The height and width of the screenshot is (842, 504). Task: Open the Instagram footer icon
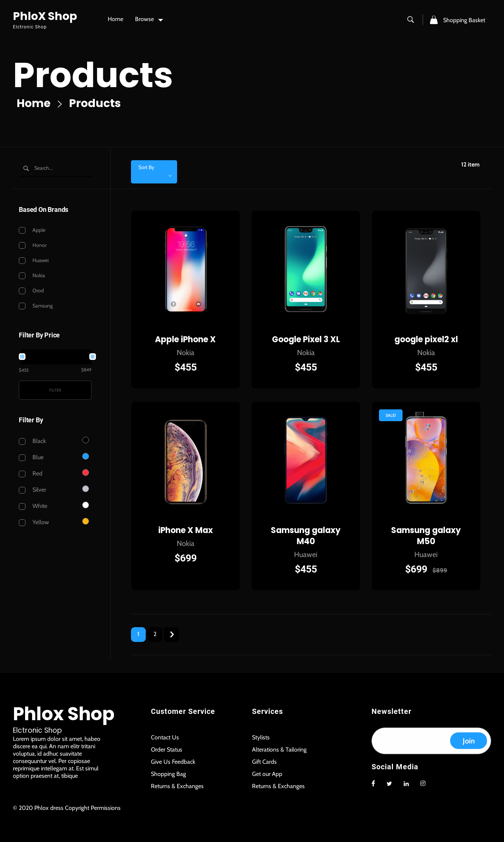pos(423,783)
